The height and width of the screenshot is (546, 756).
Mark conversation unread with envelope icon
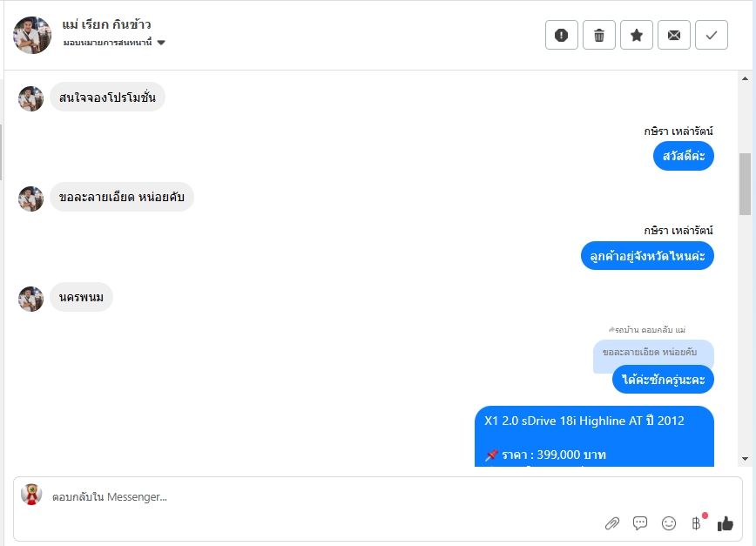pyautogui.click(x=674, y=35)
